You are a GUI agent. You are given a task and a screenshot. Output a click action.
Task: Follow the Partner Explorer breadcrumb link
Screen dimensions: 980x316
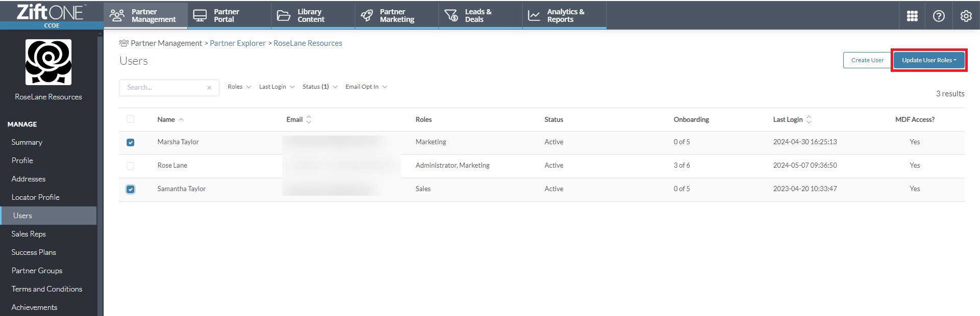(x=238, y=43)
